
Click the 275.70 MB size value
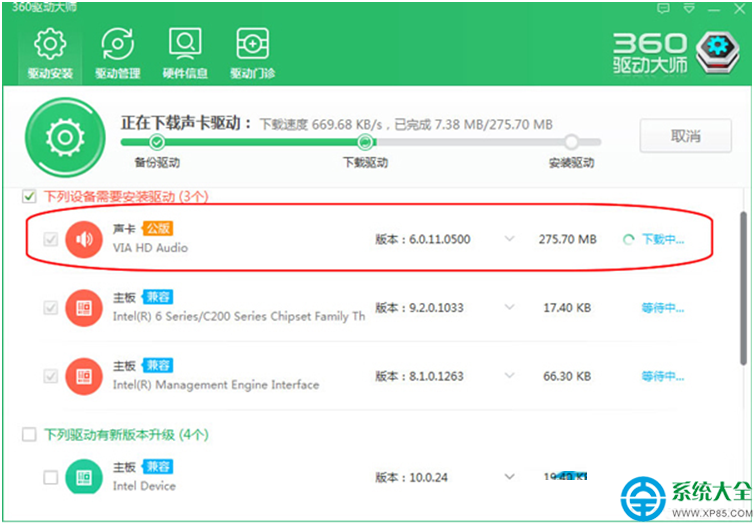(x=567, y=239)
